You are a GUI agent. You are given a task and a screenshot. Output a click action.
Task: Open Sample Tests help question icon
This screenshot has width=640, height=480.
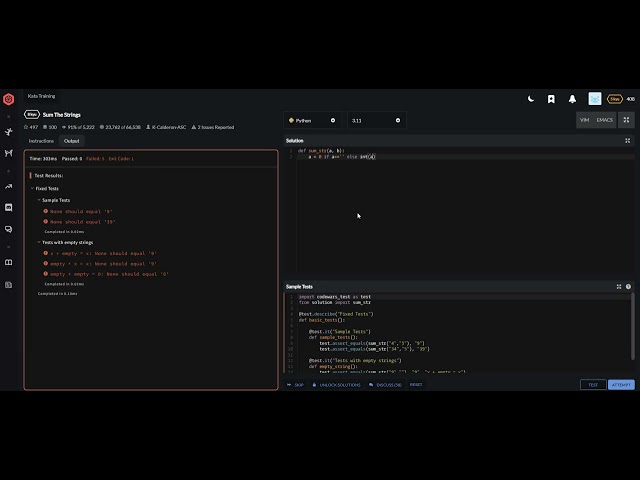(628, 287)
